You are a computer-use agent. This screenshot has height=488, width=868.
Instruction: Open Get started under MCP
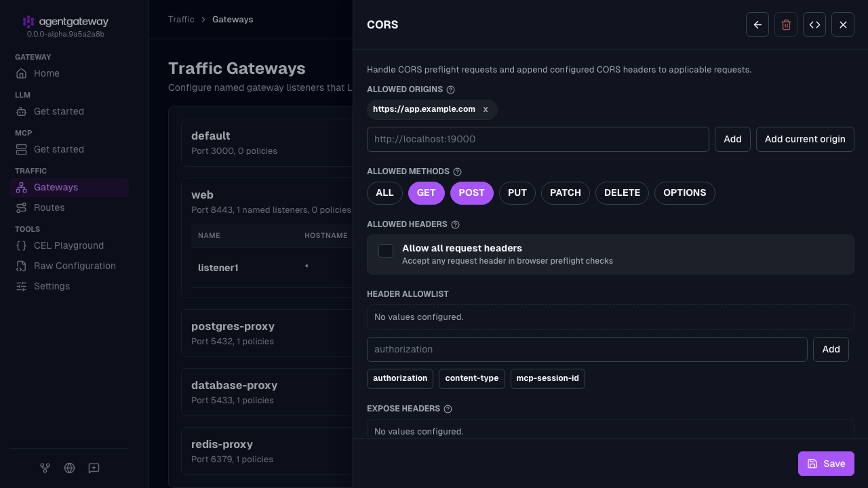click(x=69, y=149)
